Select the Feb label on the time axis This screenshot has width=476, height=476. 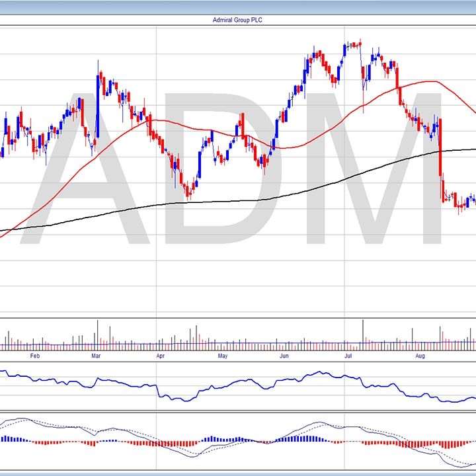coord(34,356)
